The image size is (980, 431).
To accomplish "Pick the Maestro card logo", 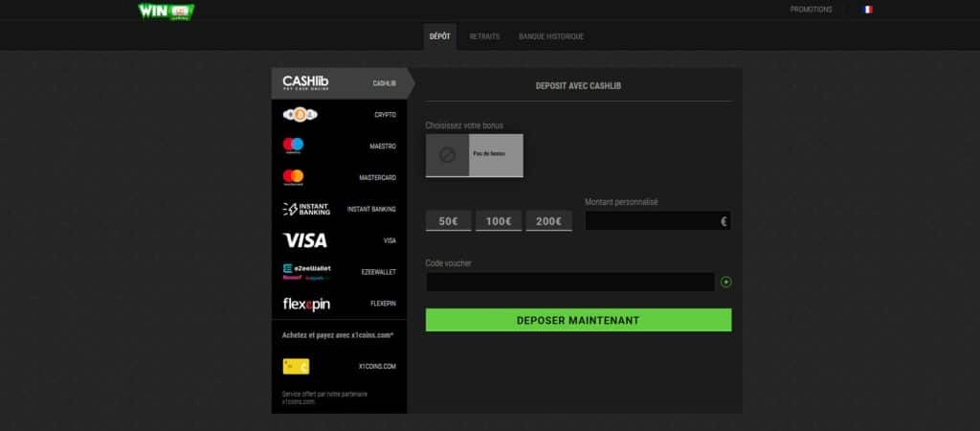I will (293, 146).
